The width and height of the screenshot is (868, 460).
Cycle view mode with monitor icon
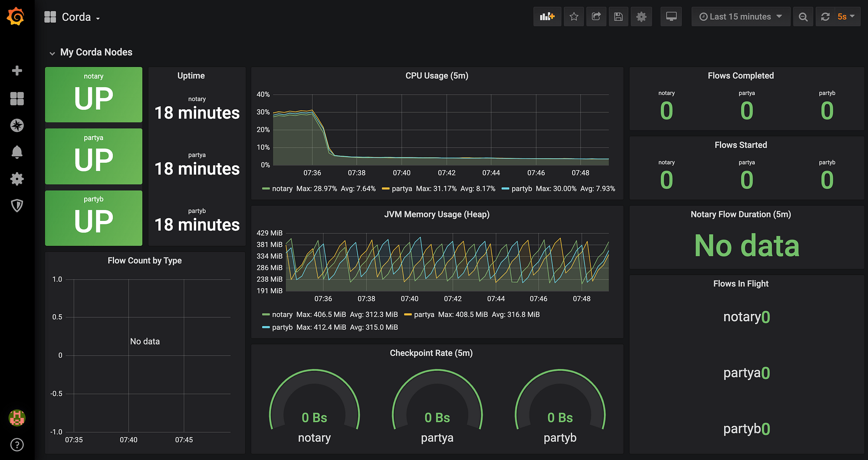click(671, 17)
